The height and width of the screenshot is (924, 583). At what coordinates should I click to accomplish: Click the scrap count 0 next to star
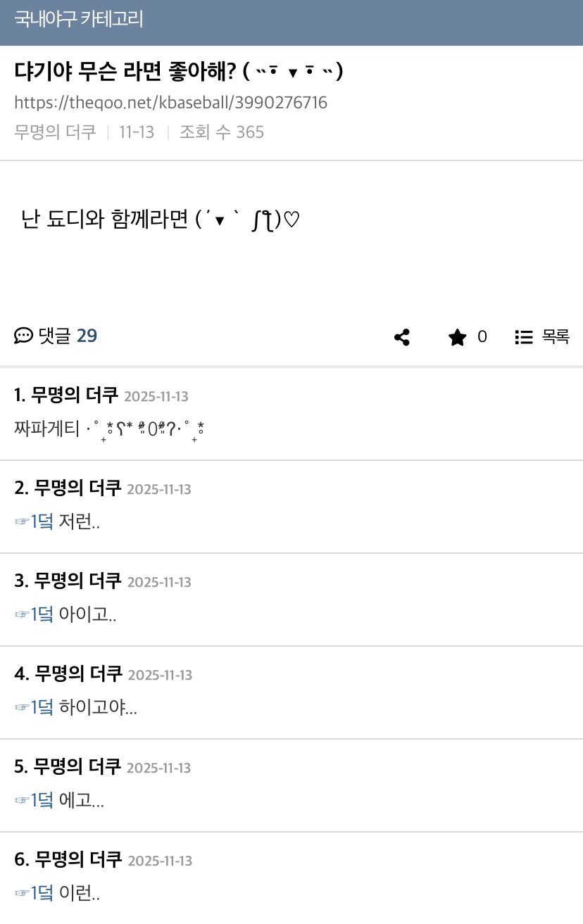[x=482, y=337]
